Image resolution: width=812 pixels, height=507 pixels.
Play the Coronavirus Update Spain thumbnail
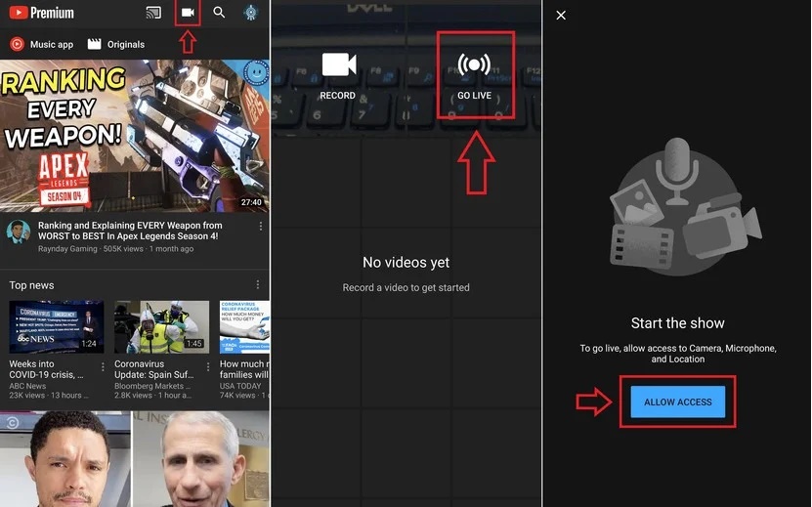[161, 327]
